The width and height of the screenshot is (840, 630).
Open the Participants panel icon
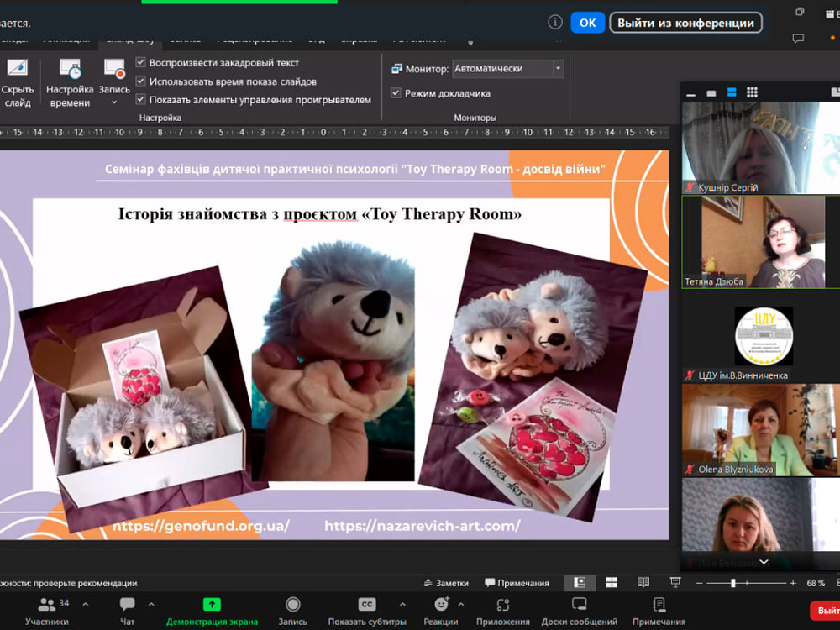47,605
